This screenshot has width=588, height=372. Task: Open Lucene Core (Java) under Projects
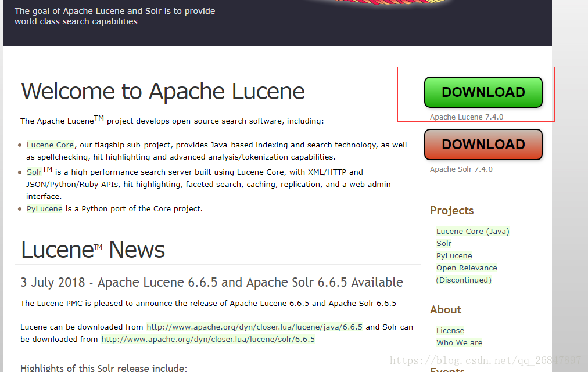pos(472,231)
